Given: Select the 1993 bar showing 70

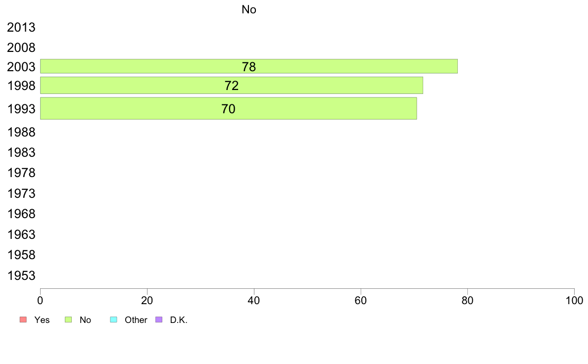Looking at the screenshot, I should pos(228,109).
